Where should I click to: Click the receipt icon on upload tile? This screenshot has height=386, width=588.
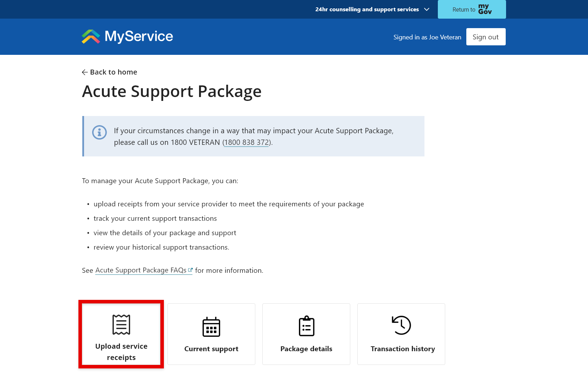(x=121, y=324)
